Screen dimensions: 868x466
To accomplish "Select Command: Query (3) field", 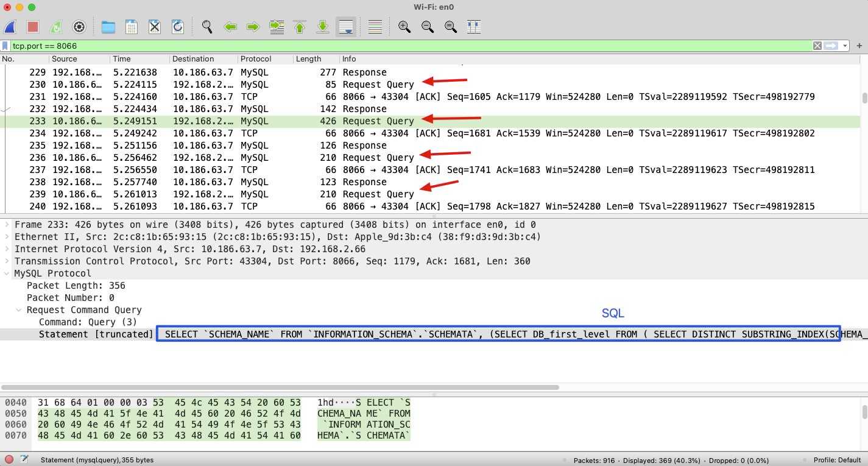I will pyautogui.click(x=88, y=322).
